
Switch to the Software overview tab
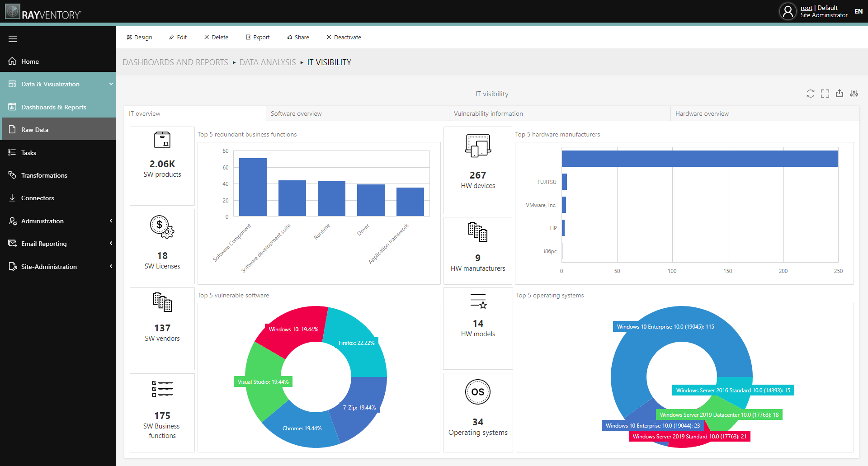pyautogui.click(x=296, y=114)
